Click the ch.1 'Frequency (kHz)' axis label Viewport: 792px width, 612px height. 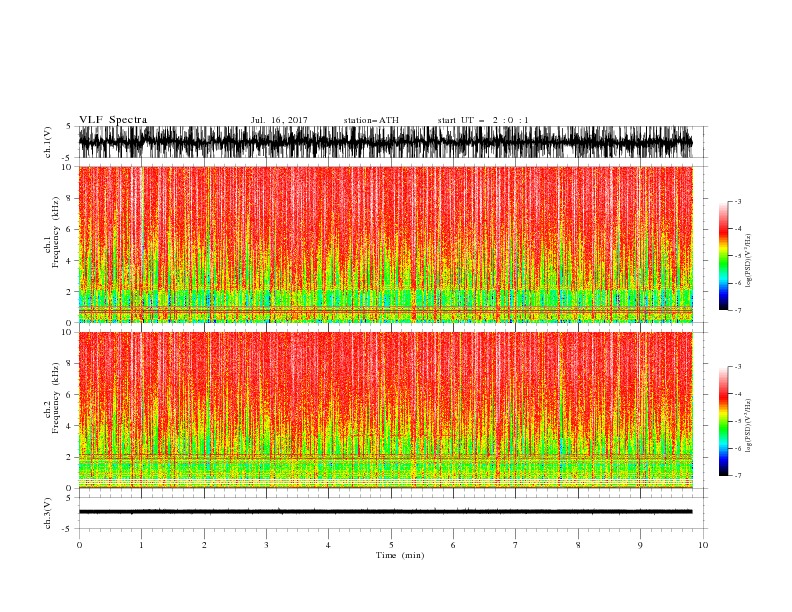point(56,233)
